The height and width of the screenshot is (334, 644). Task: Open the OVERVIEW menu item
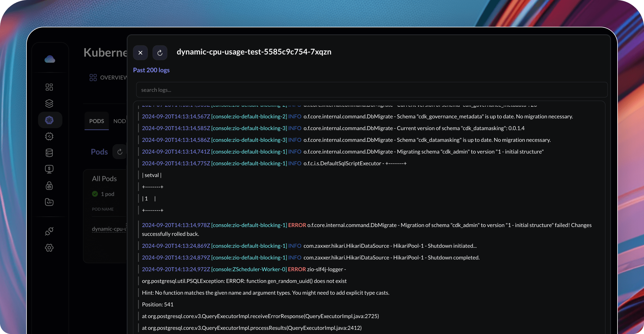click(108, 78)
